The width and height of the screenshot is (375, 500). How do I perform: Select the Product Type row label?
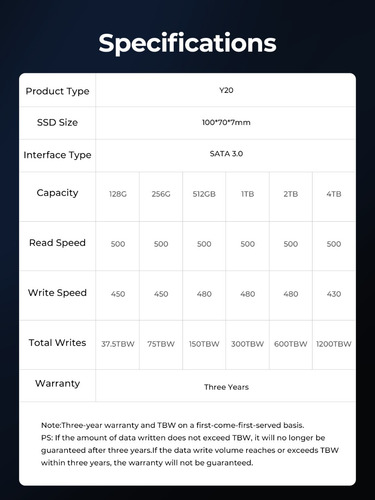point(57,91)
